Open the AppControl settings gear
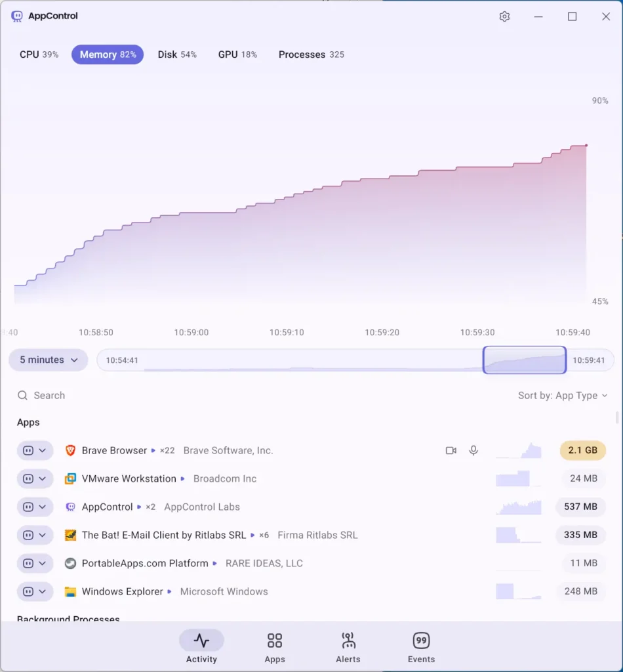 tap(504, 16)
